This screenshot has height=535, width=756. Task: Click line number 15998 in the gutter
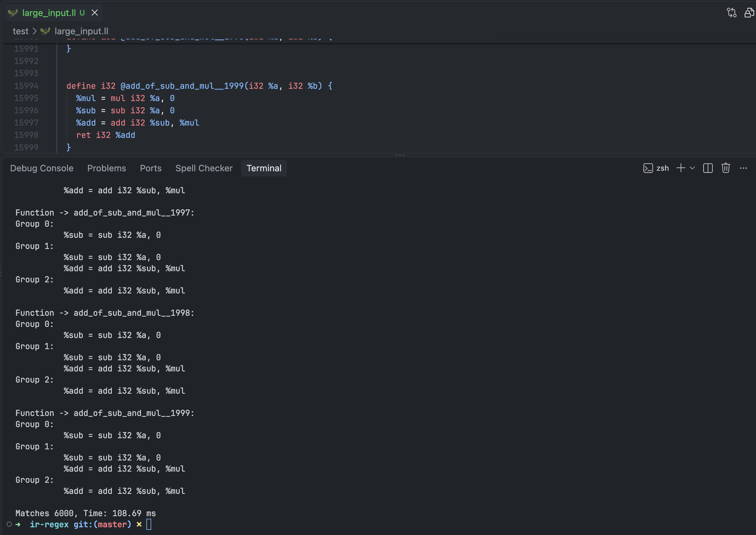[26, 135]
